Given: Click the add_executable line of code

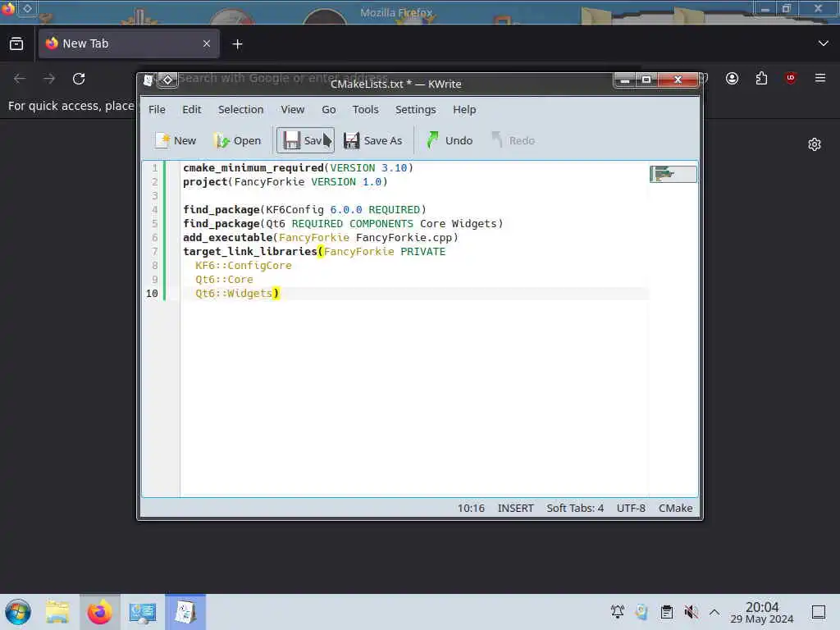Looking at the screenshot, I should (321, 237).
